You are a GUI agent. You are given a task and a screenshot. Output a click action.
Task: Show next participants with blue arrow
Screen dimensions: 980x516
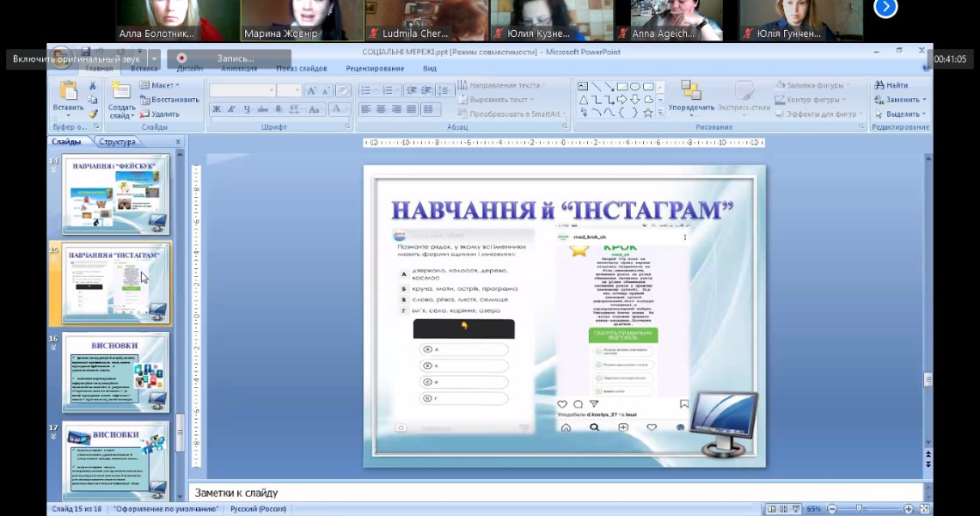pos(885,8)
